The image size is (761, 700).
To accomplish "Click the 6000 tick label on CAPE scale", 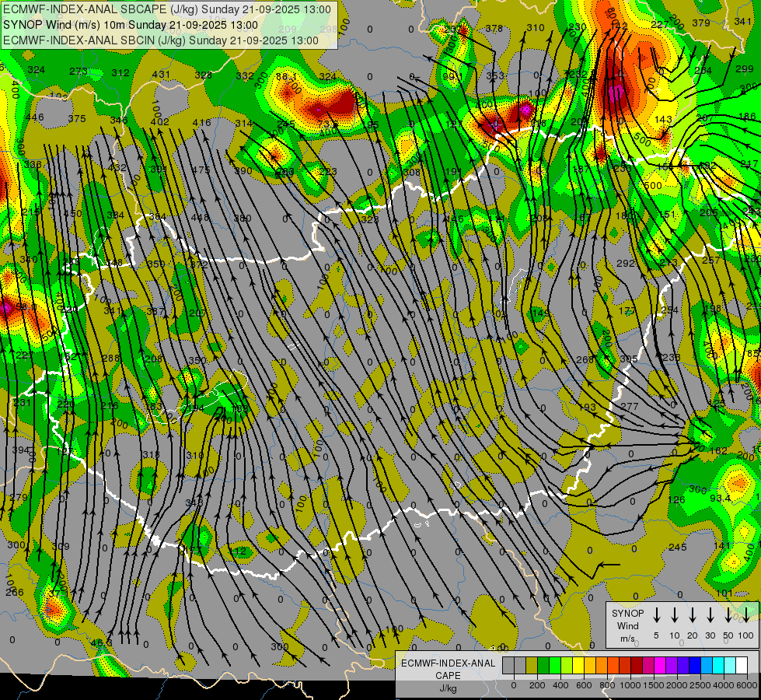I will 747,685.
